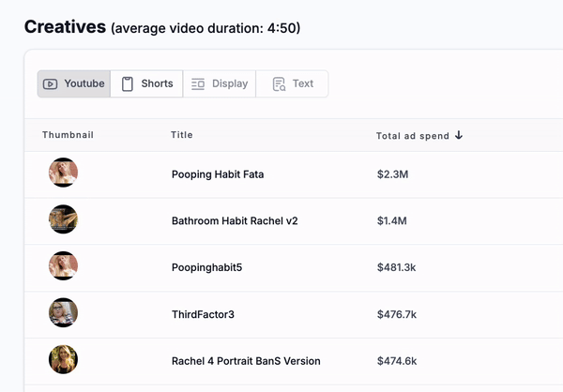Viewport: 563px width, 392px height.
Task: Open the Pooping Habit Fata thumbnail
Action: coord(63,173)
